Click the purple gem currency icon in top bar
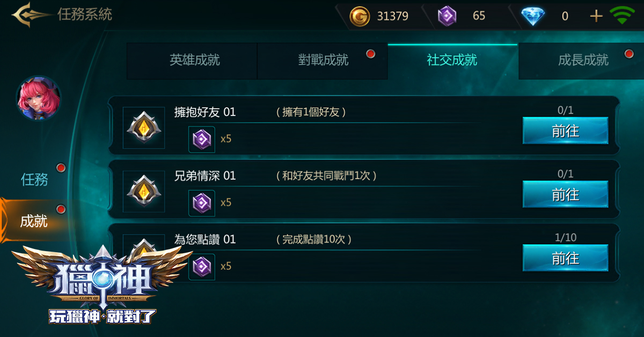The height and width of the screenshot is (337, 644). 447,17
